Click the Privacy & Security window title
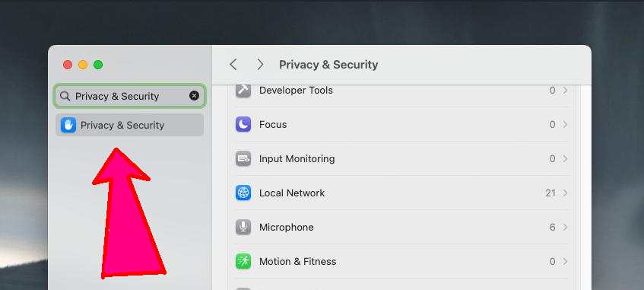Viewport: 644px width, 290px height. click(328, 65)
